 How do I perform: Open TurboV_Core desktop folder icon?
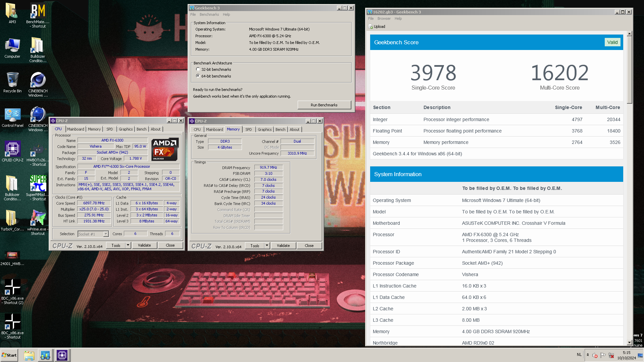pos(12,221)
